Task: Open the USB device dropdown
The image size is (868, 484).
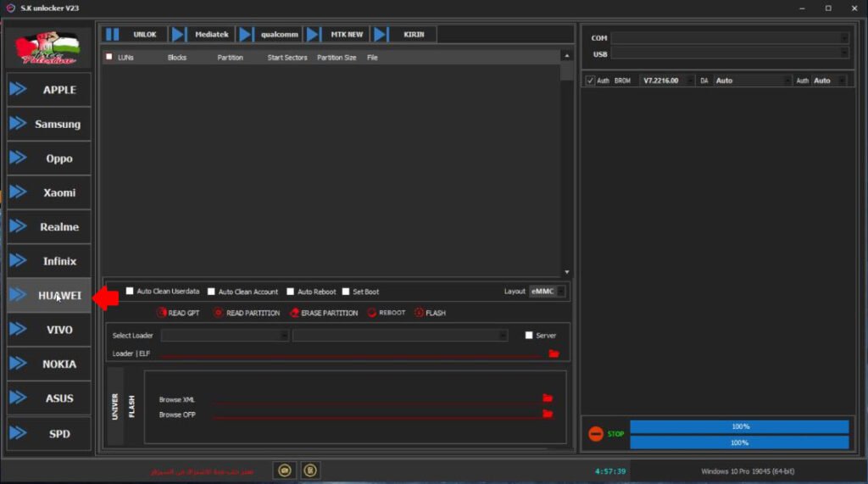Action: 730,53
